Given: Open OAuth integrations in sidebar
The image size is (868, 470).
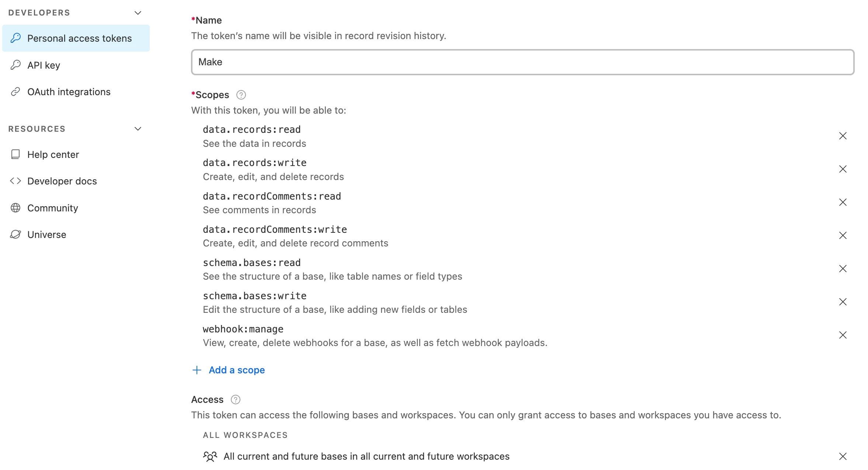Looking at the screenshot, I should pyautogui.click(x=69, y=92).
